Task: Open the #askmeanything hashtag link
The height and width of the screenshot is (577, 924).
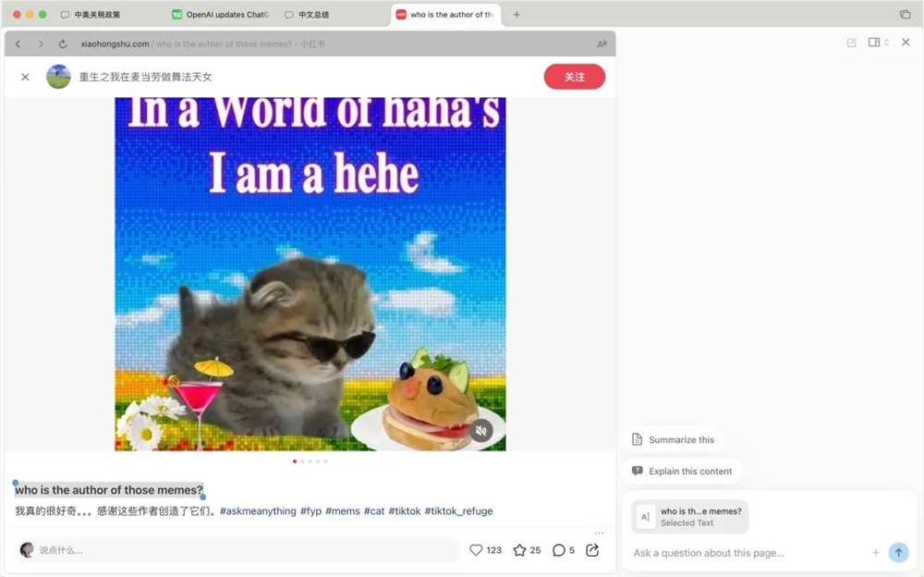Action: pyautogui.click(x=258, y=511)
